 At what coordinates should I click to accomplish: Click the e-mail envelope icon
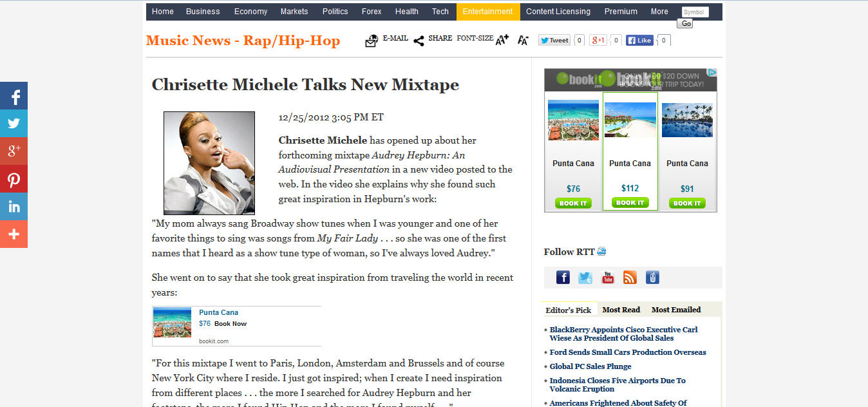pos(372,41)
